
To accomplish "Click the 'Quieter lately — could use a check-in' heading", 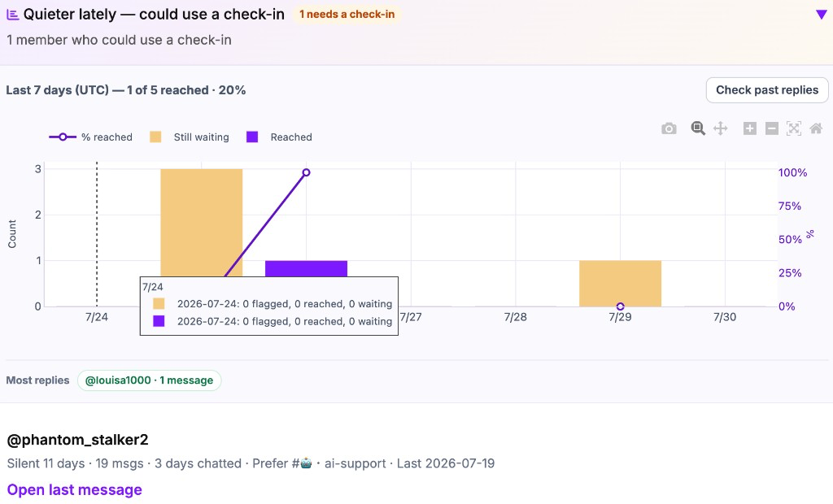I will (x=154, y=15).
